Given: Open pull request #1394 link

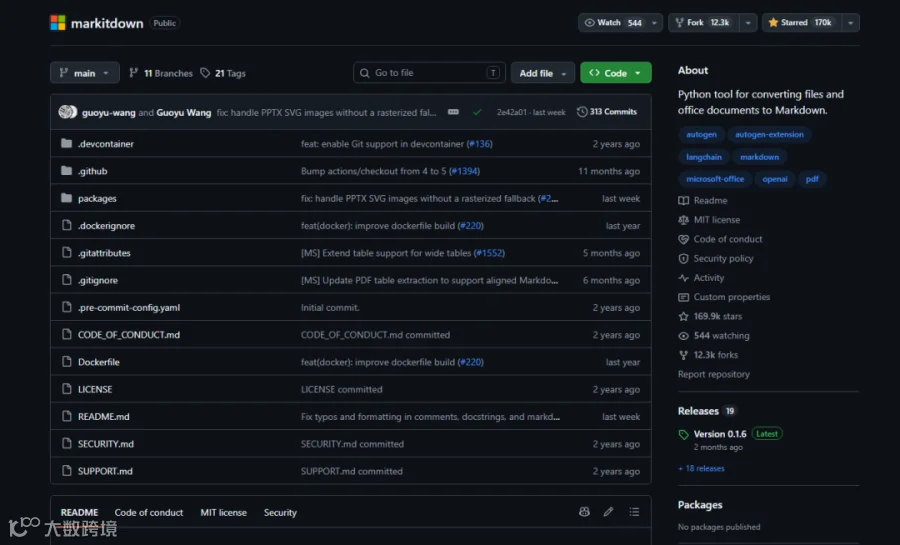Looking at the screenshot, I should [464, 171].
